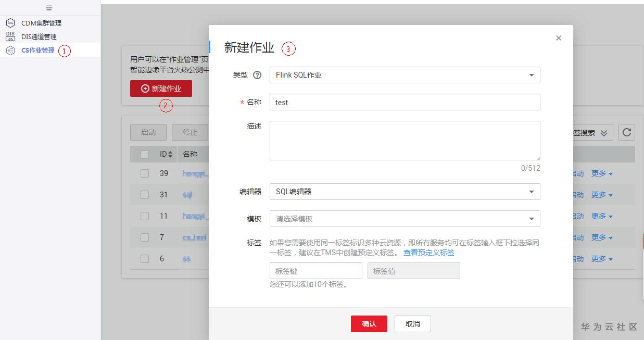Open the 编辑器 SQL编辑器 dropdown
Viewport: 644px width, 340px height.
click(405, 192)
